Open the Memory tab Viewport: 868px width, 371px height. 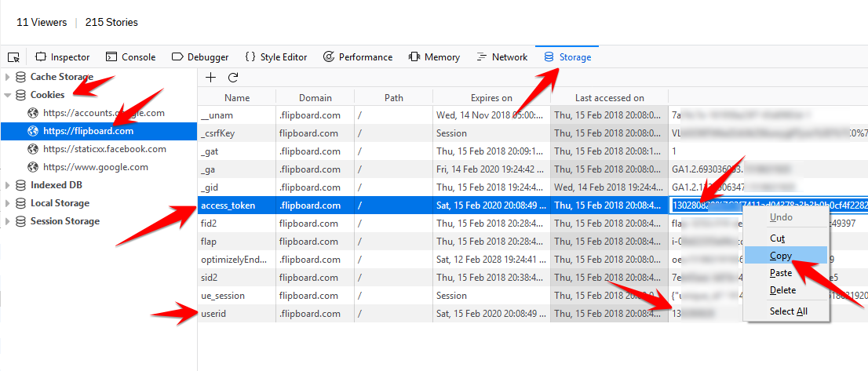pyautogui.click(x=434, y=57)
